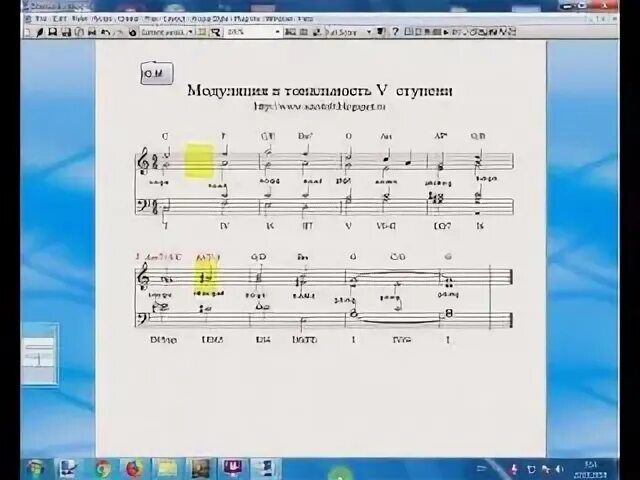
Task: Open the Create menu
Action: [128, 19]
